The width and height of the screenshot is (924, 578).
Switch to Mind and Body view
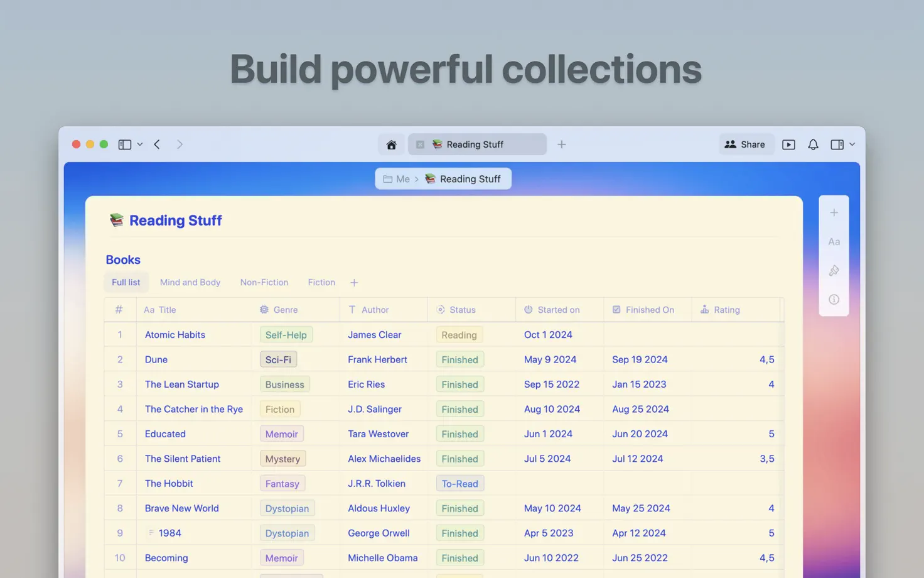coord(190,283)
